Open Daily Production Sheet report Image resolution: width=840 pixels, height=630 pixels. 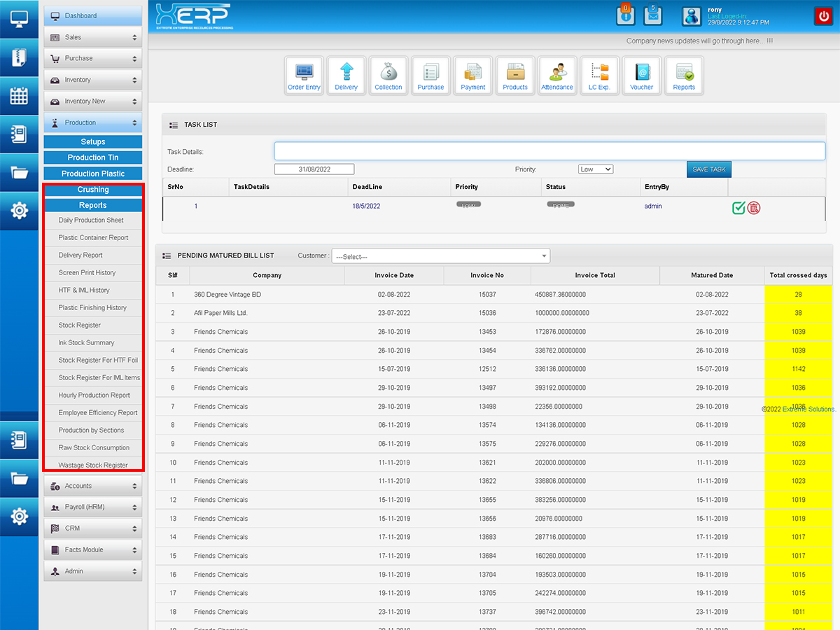(x=91, y=220)
